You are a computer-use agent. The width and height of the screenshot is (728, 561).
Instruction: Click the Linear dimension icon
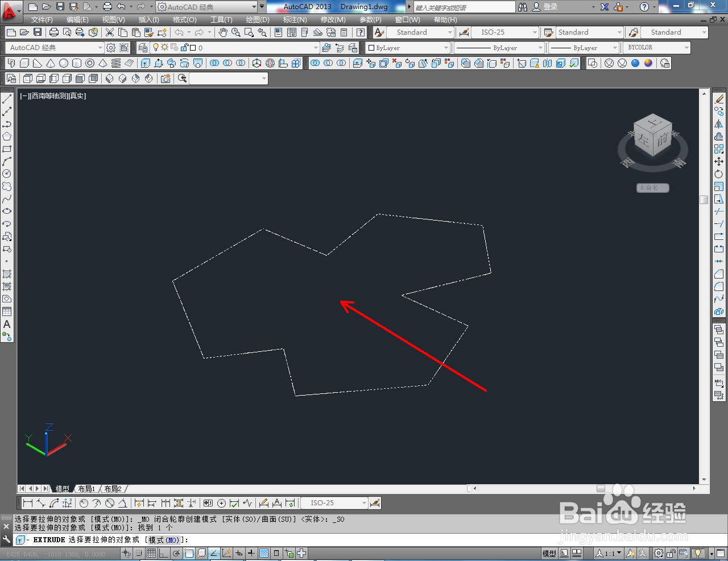27,503
